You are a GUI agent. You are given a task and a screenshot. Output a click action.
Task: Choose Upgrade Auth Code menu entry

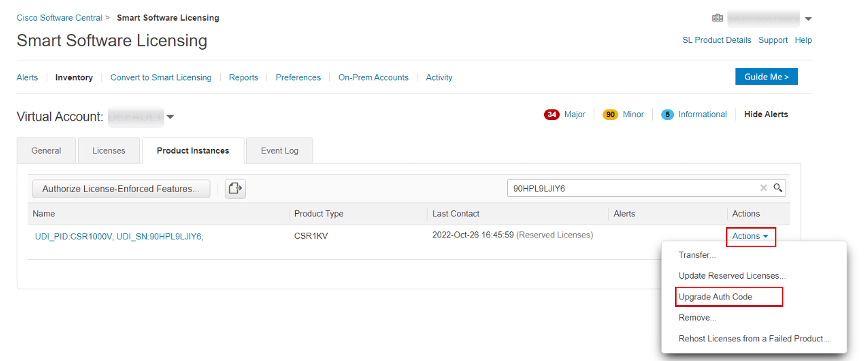(x=715, y=297)
